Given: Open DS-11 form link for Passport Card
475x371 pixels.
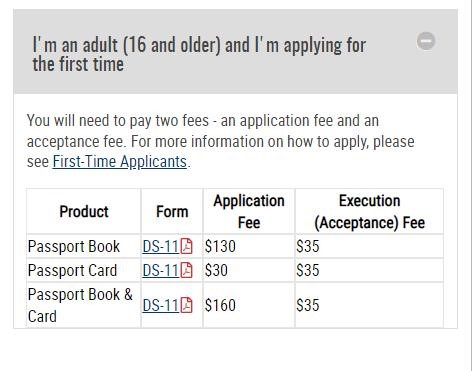Looking at the screenshot, I should (161, 270).
